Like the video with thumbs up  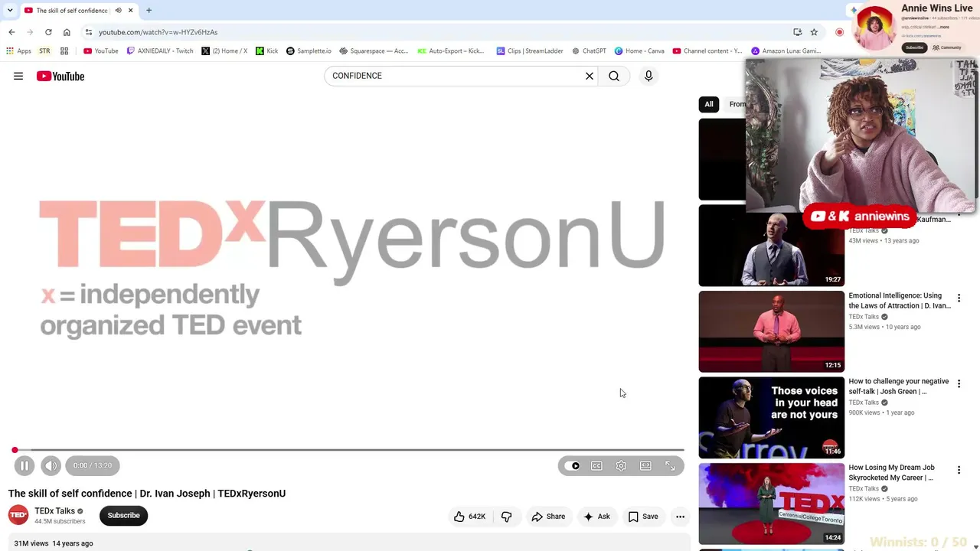(469, 517)
